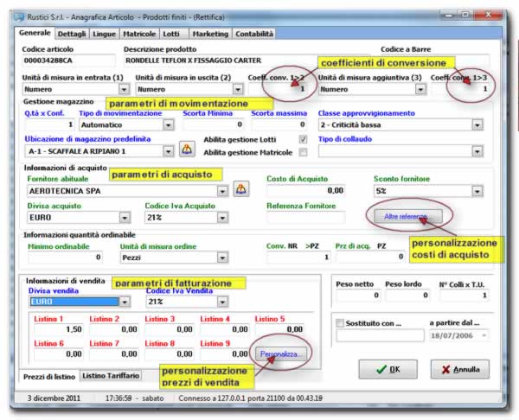The width and height of the screenshot is (519, 420).
Task: Toggle Abilita gestione Lotti checkbox
Action: point(303,139)
